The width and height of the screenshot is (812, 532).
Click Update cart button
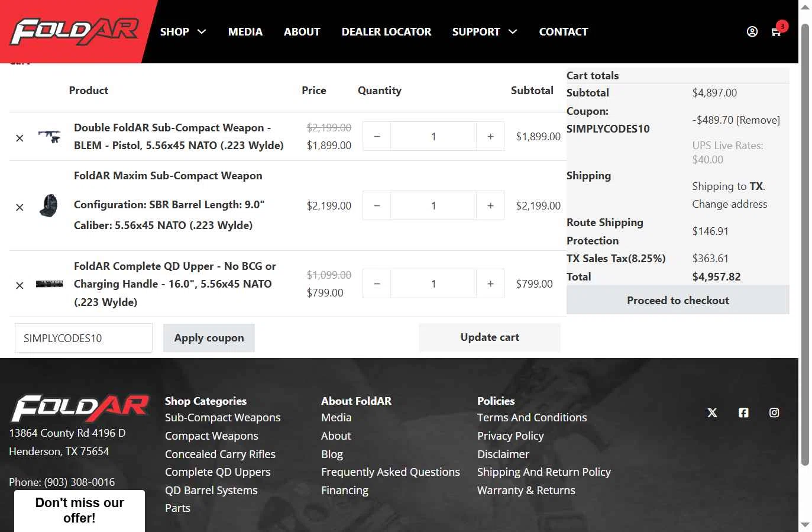pos(490,337)
